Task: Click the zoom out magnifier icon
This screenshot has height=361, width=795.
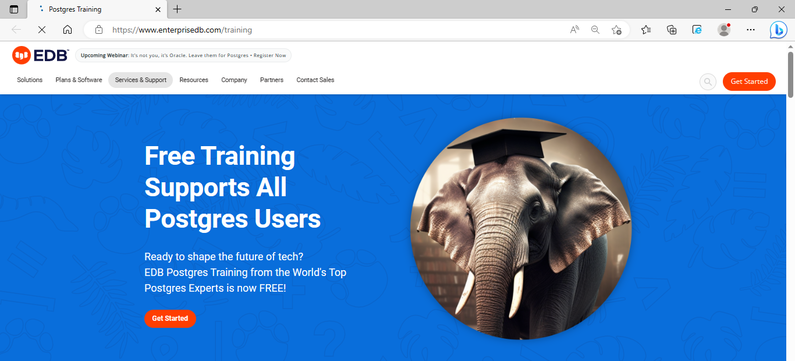Action: (x=595, y=30)
